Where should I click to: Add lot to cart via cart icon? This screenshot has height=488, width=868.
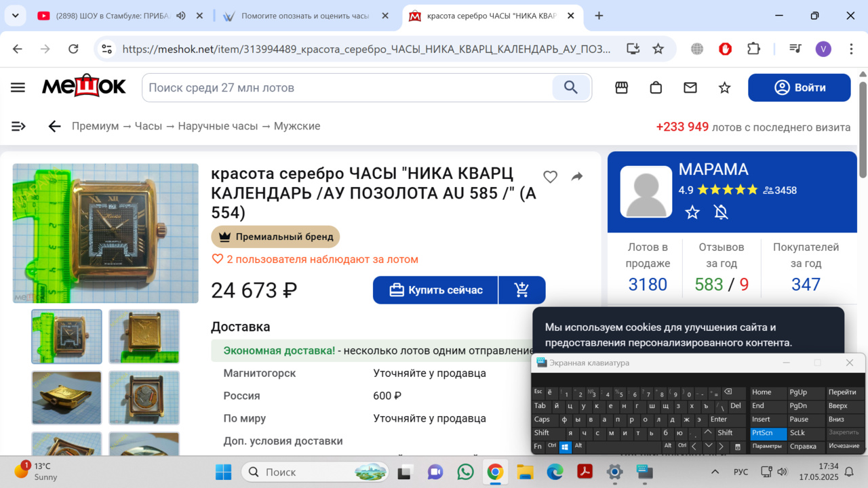pos(521,290)
